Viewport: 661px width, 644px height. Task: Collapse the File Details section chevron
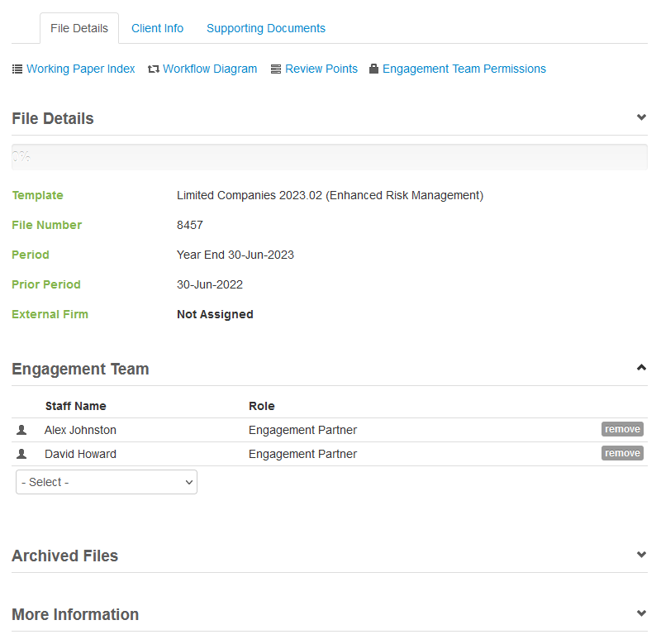tap(641, 117)
